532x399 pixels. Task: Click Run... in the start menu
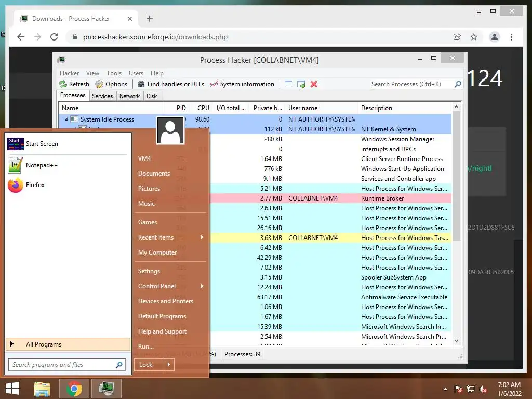coord(146,347)
